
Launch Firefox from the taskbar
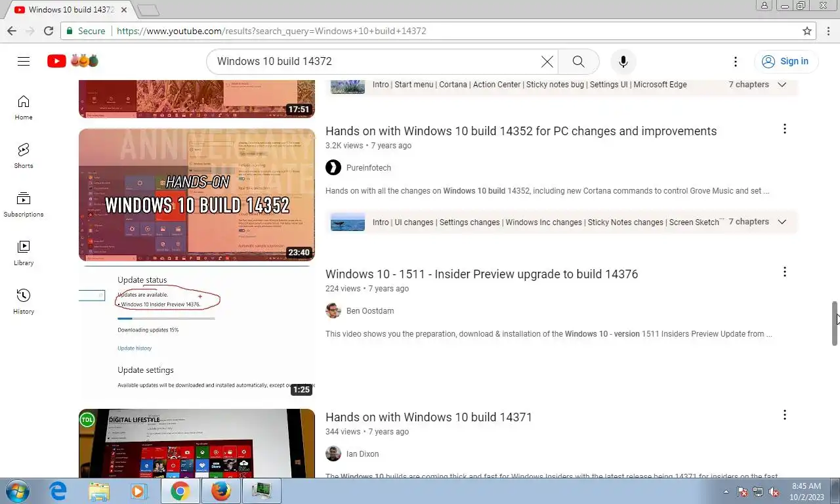221,491
